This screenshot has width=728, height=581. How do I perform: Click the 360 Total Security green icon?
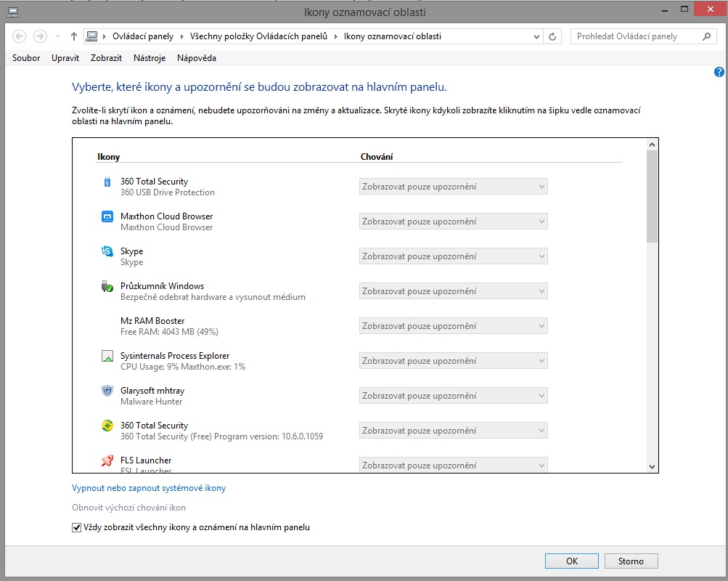click(x=107, y=426)
